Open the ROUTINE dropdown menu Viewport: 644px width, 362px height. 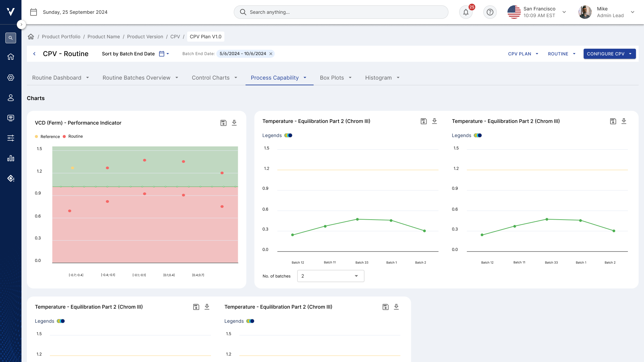click(562, 54)
